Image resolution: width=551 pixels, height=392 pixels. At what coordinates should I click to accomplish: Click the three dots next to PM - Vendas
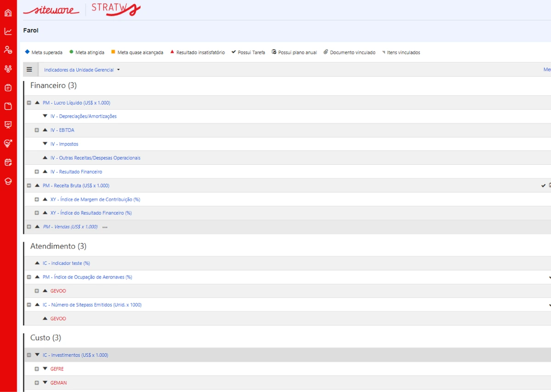tap(105, 227)
